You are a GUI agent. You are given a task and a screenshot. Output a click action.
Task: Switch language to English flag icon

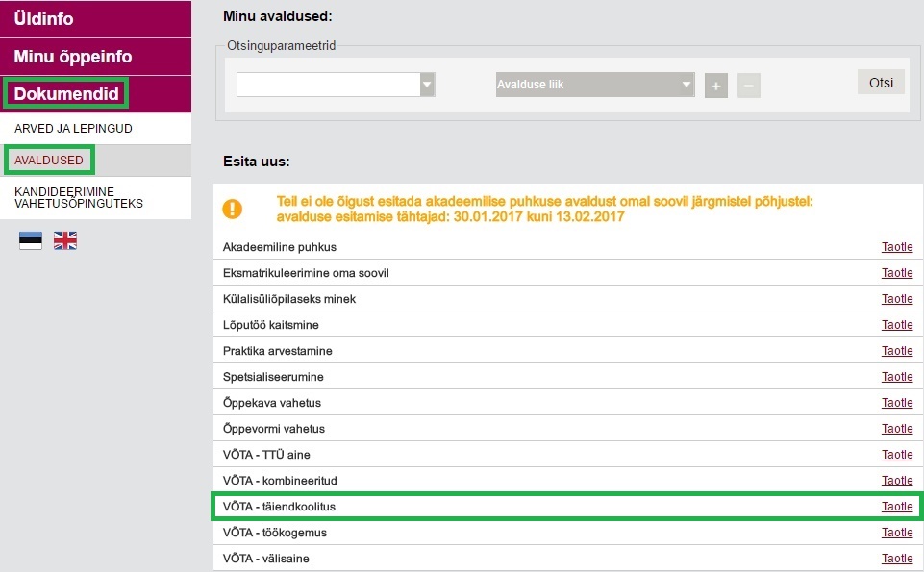pyautogui.click(x=64, y=240)
